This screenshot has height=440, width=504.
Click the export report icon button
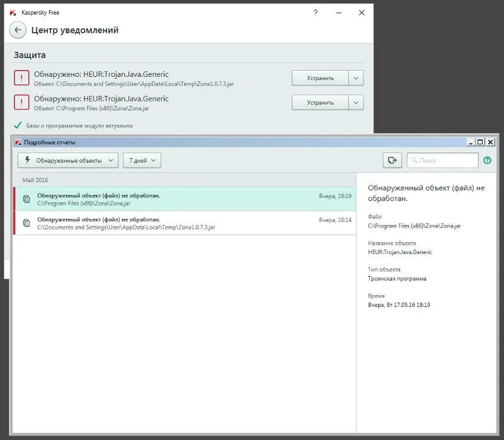tap(392, 160)
